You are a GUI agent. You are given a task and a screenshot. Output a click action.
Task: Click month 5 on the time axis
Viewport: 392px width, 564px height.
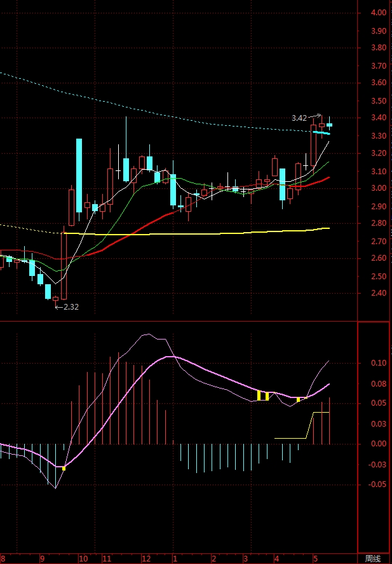(x=315, y=559)
